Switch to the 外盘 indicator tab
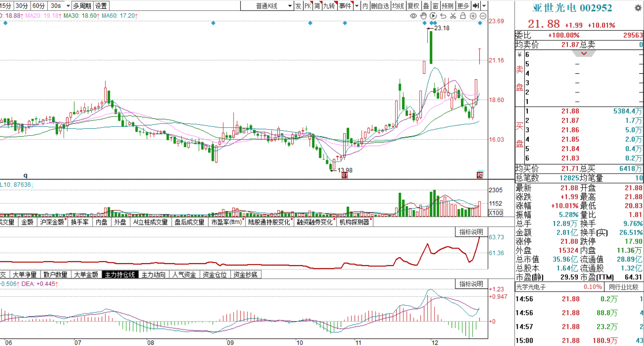The height and width of the screenshot is (346, 644). (x=120, y=222)
